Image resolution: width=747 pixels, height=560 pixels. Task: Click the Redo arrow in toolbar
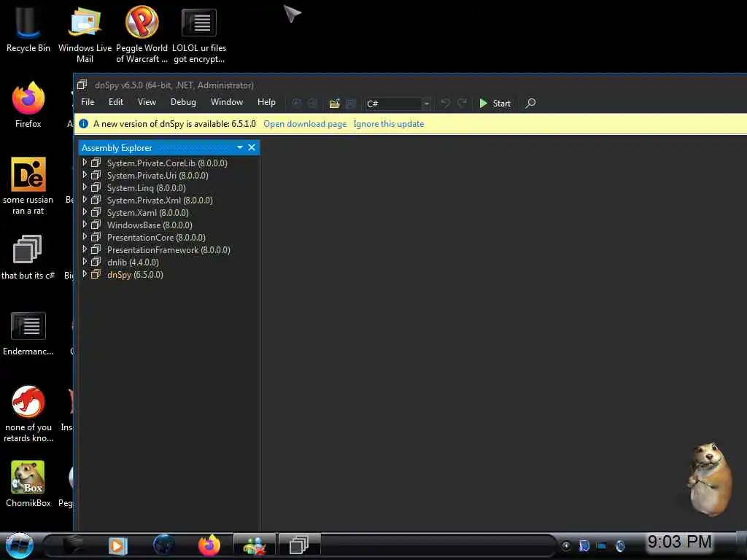(462, 103)
